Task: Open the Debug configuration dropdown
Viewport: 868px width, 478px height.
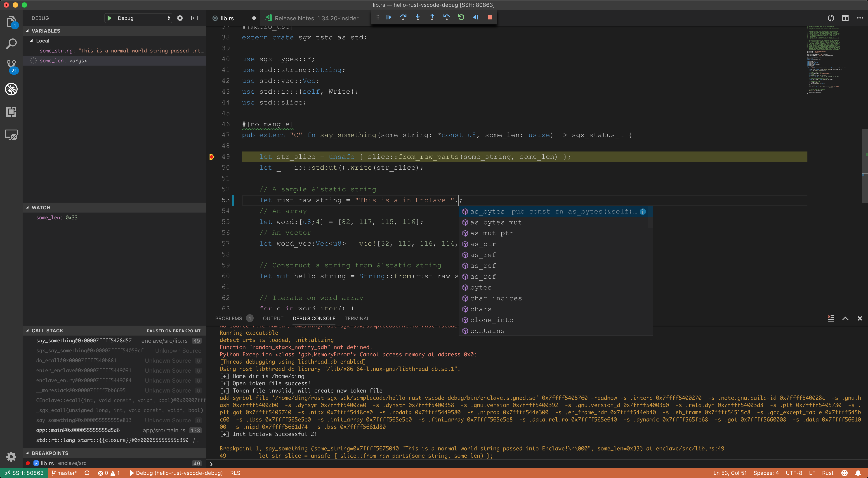Action: [143, 18]
